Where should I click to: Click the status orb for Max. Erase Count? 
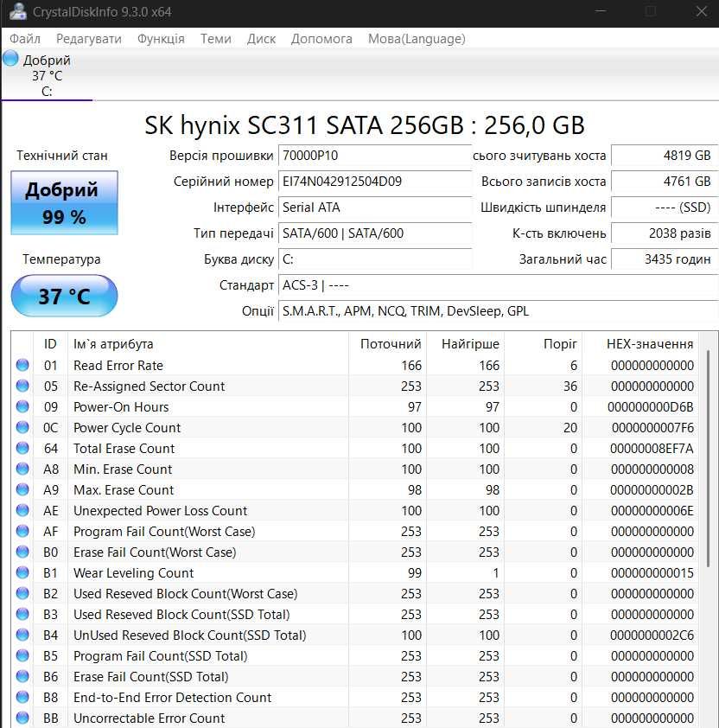[22, 489]
